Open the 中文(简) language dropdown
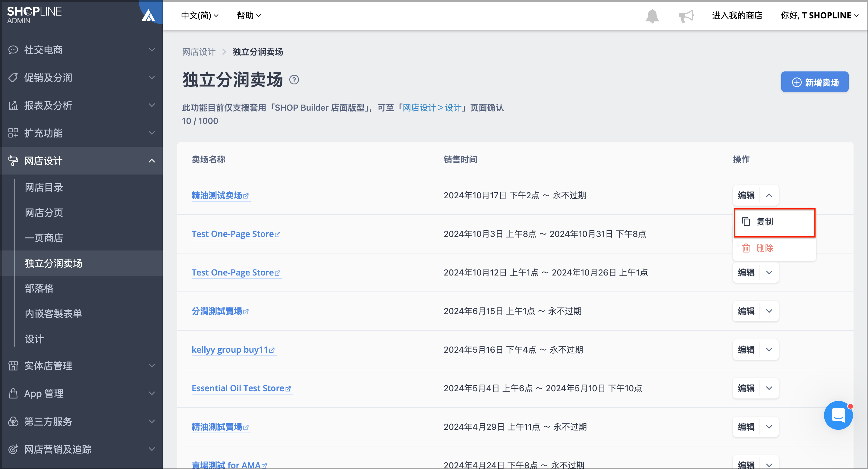Screen dimensions: 868x469 [200, 15]
